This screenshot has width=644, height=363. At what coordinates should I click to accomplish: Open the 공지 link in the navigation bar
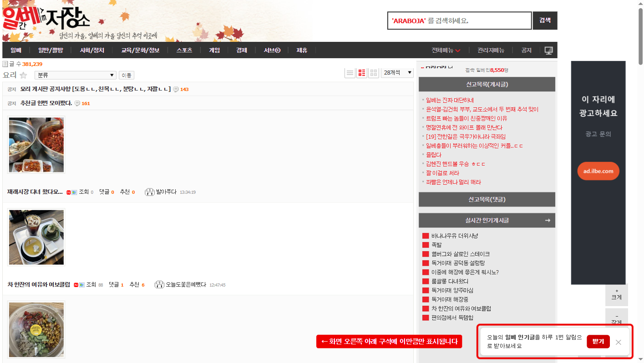point(527,50)
